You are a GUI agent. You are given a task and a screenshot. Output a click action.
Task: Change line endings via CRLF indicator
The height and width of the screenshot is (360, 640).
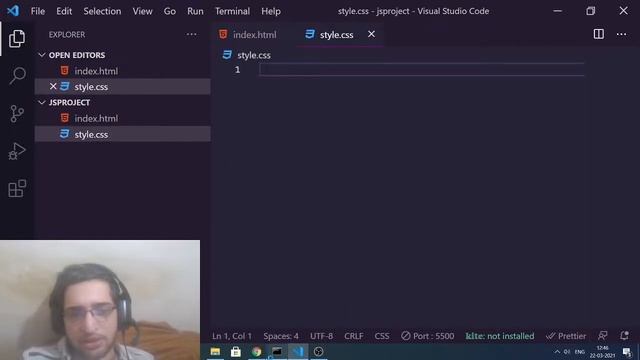pos(353,336)
